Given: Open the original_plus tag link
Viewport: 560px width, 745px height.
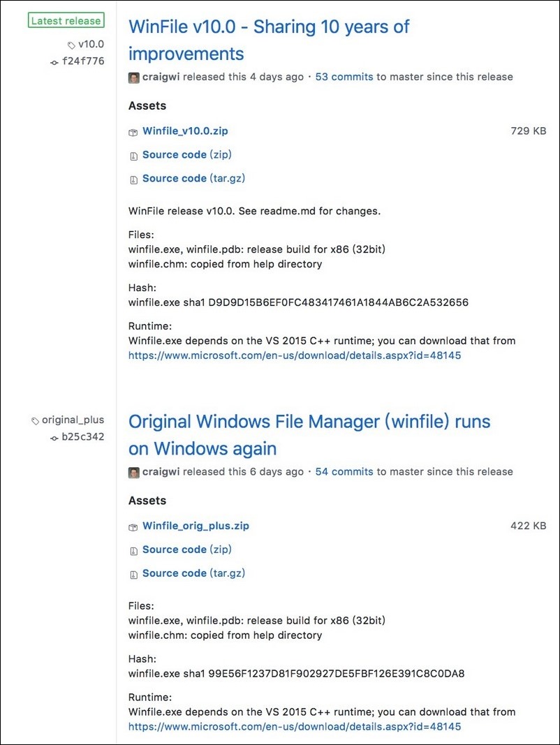Looking at the screenshot, I should click(x=73, y=420).
